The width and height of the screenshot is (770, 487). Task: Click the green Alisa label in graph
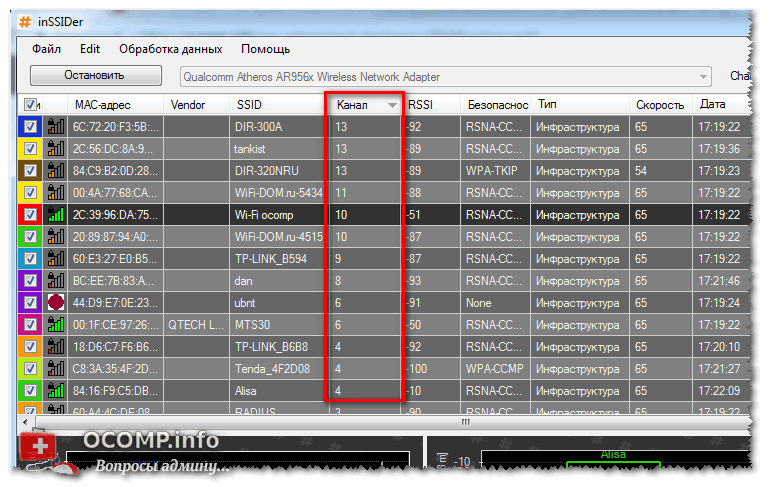click(x=613, y=454)
